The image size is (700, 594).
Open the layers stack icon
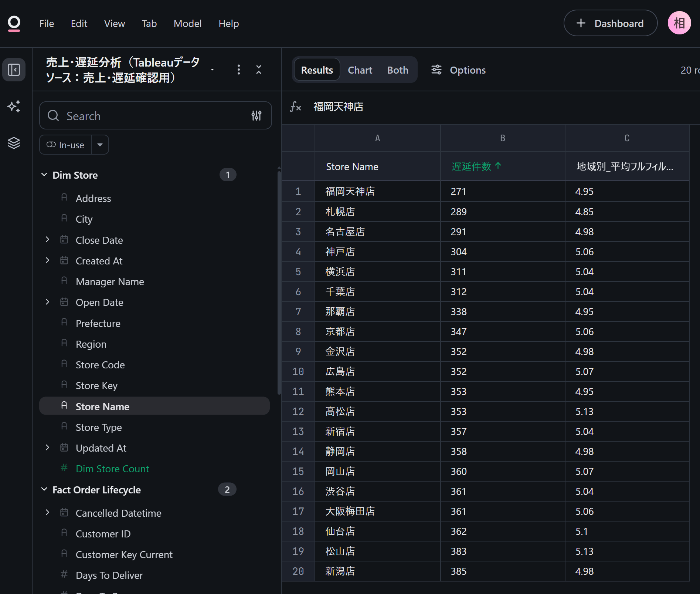coord(14,143)
